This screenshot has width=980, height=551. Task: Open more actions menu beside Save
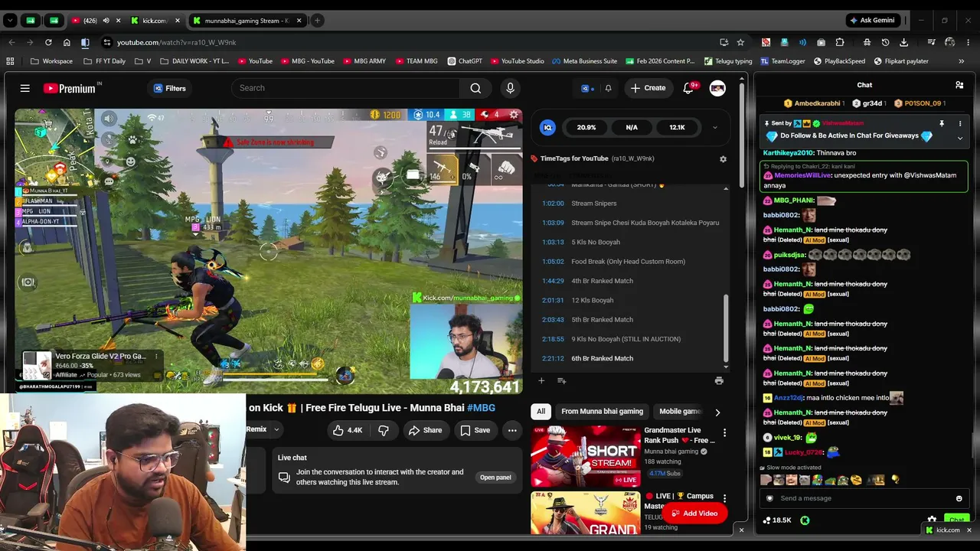click(512, 430)
